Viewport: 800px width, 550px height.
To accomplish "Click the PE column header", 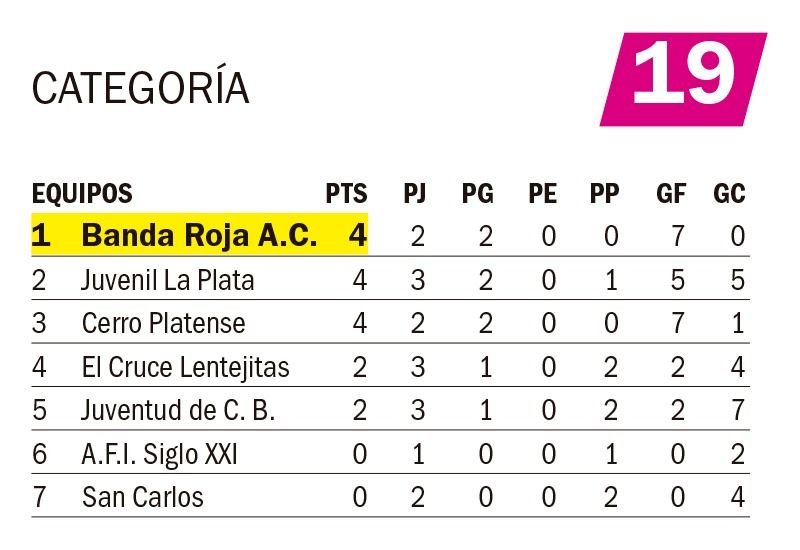I will 542,193.
